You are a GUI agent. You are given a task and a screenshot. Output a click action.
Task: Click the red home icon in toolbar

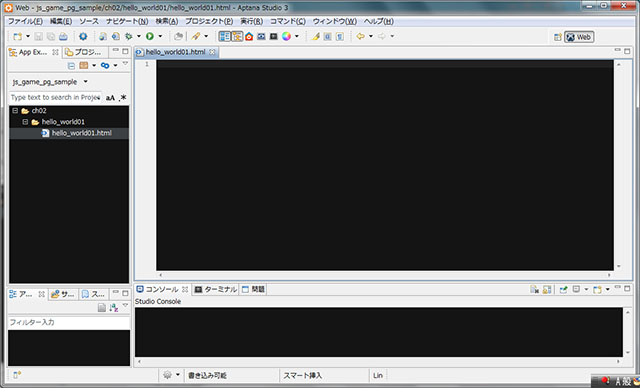249,36
